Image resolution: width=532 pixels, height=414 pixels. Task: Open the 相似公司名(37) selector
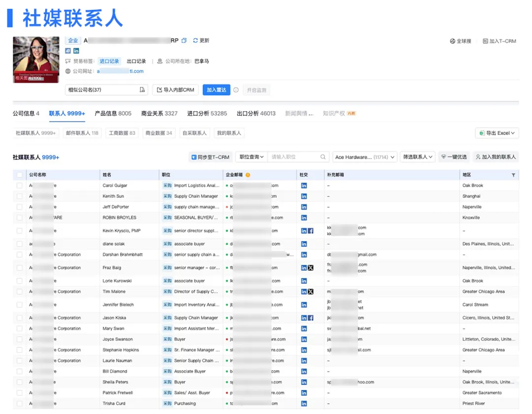tap(106, 90)
